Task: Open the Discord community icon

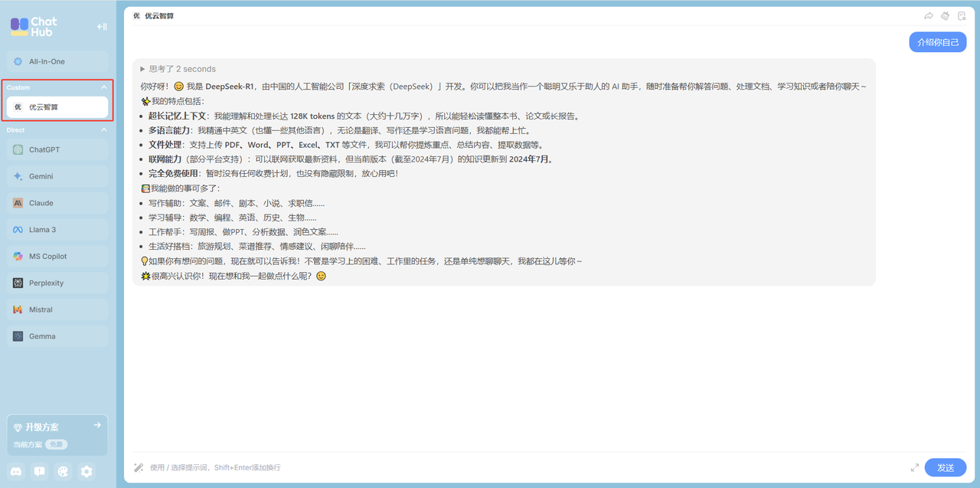Action: (17, 471)
